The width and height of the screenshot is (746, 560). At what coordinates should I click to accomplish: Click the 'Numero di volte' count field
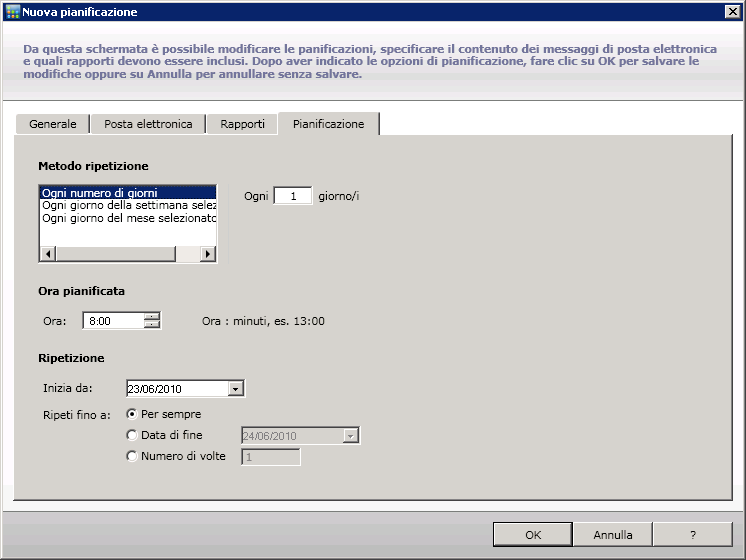(x=271, y=457)
